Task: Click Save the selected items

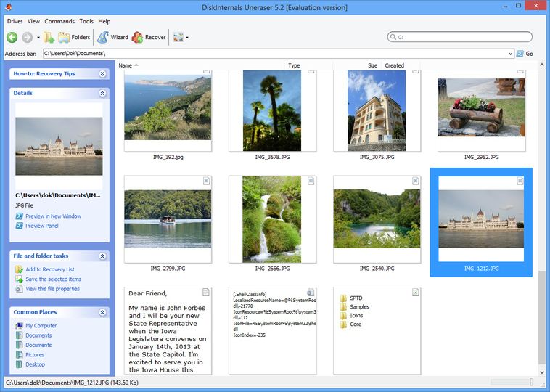Action: coord(53,279)
